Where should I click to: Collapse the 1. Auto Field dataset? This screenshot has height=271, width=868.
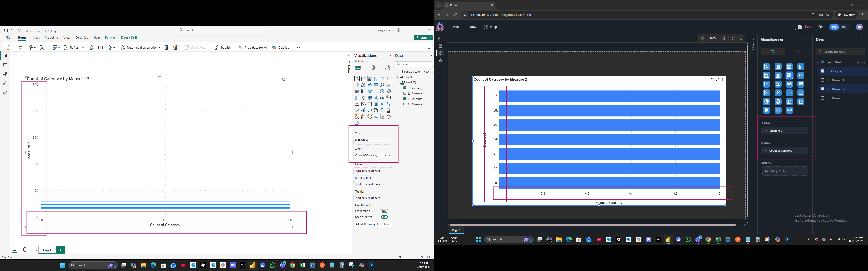click(x=817, y=62)
